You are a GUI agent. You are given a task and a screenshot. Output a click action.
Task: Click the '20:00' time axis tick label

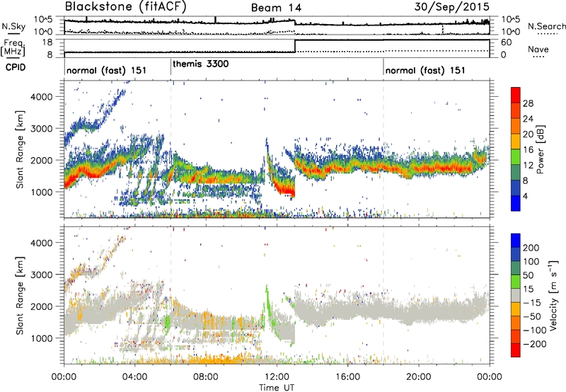(x=418, y=377)
